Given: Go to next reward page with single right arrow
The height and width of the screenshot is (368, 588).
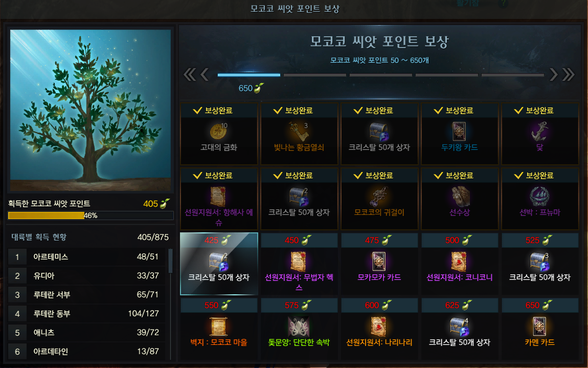Looking at the screenshot, I should coord(554,75).
